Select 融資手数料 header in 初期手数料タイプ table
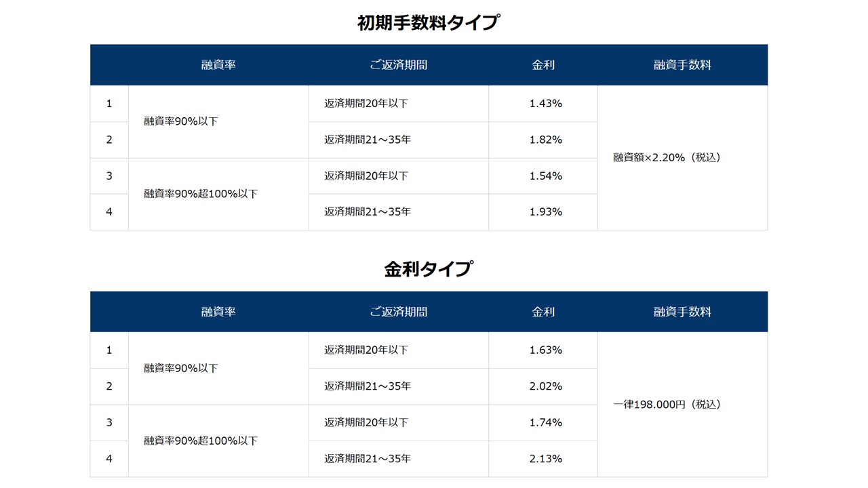Viewport: 868px width, 488px height. 682,65
